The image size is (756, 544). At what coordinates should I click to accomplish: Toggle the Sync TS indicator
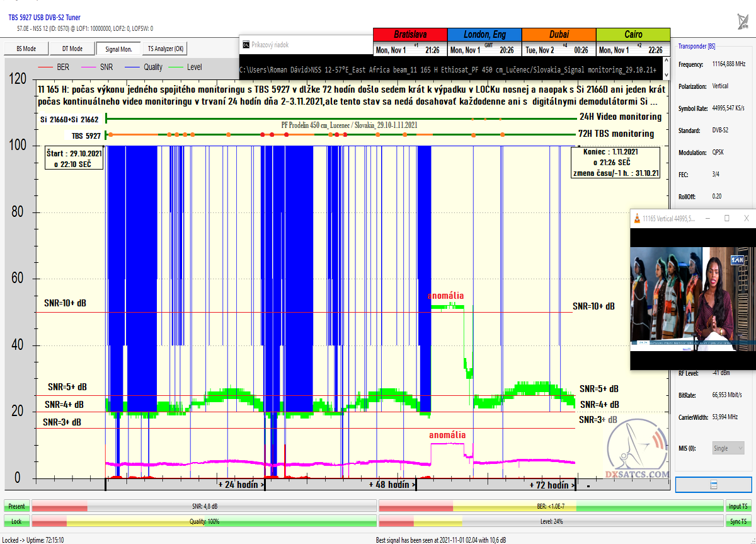click(x=738, y=521)
